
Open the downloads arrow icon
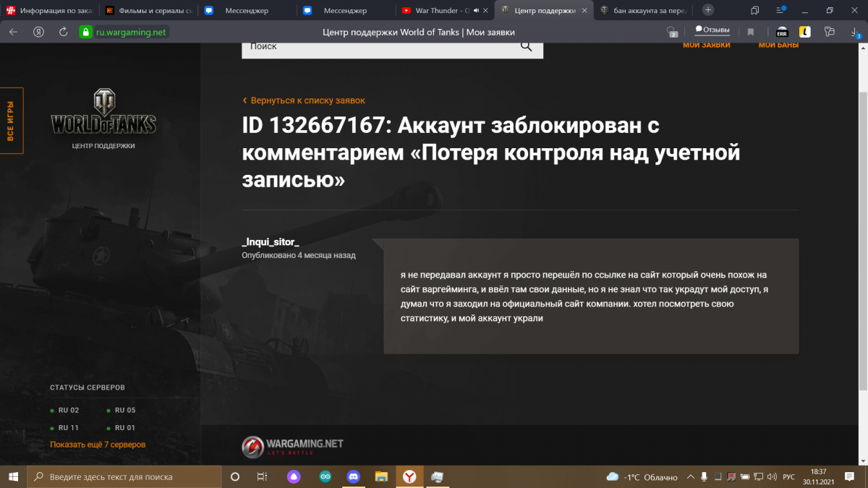[x=855, y=32]
